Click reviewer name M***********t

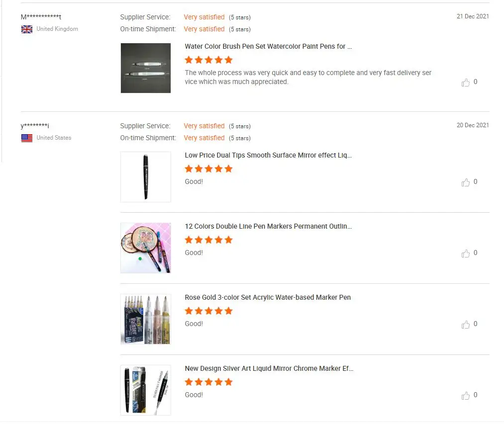(x=41, y=17)
